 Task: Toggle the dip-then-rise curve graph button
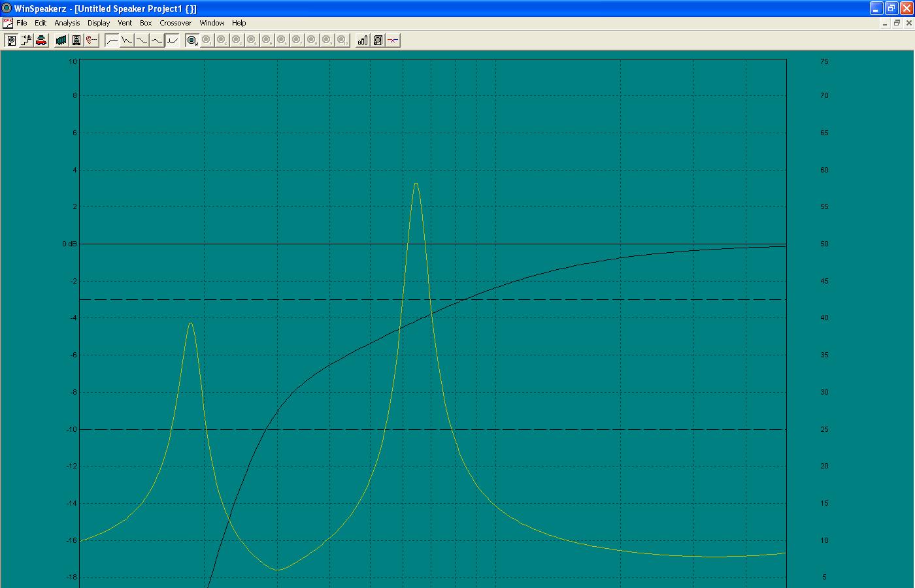[172, 41]
